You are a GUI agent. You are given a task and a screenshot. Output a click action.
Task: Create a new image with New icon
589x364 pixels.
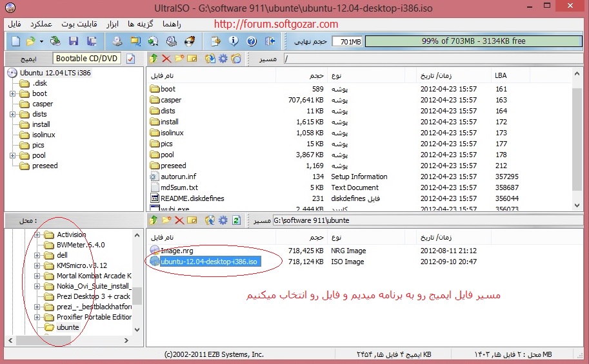click(15, 41)
